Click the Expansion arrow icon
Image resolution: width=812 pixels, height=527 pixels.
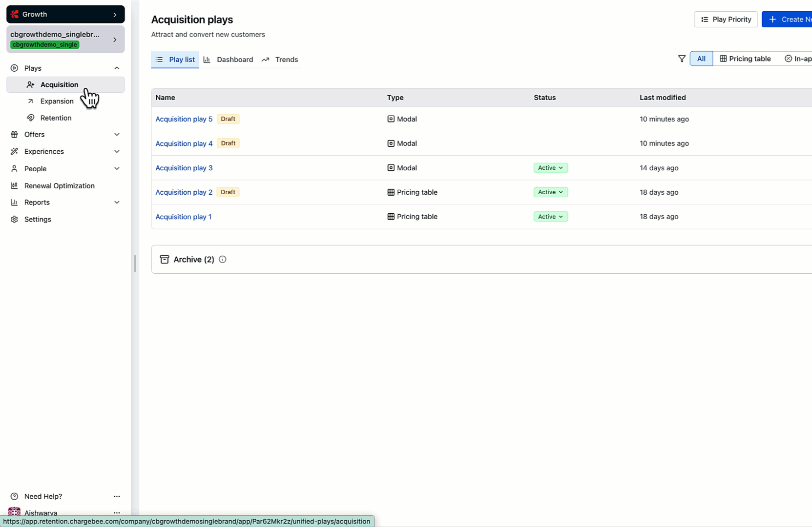point(31,101)
